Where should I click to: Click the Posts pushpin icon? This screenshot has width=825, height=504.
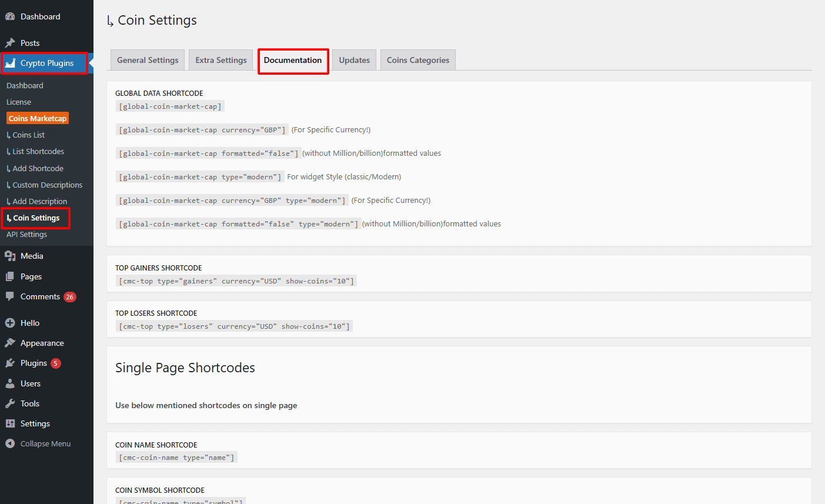[x=10, y=43]
